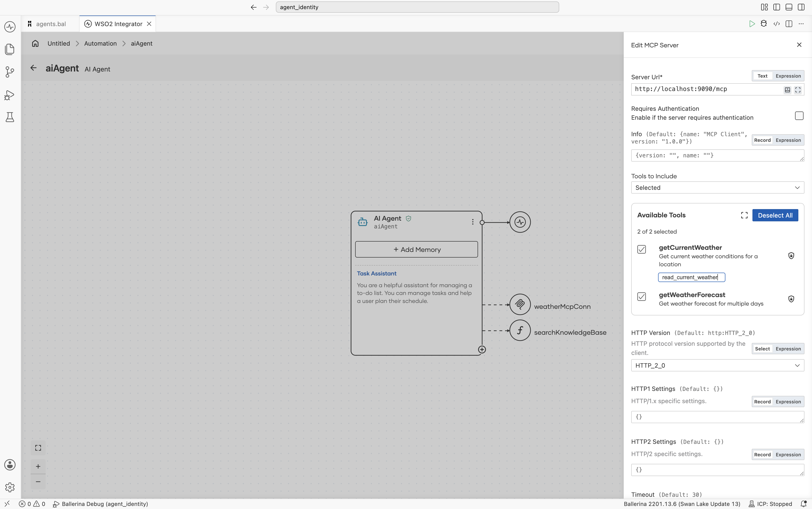
Task: Click the home breadcrumb icon
Action: (35, 44)
